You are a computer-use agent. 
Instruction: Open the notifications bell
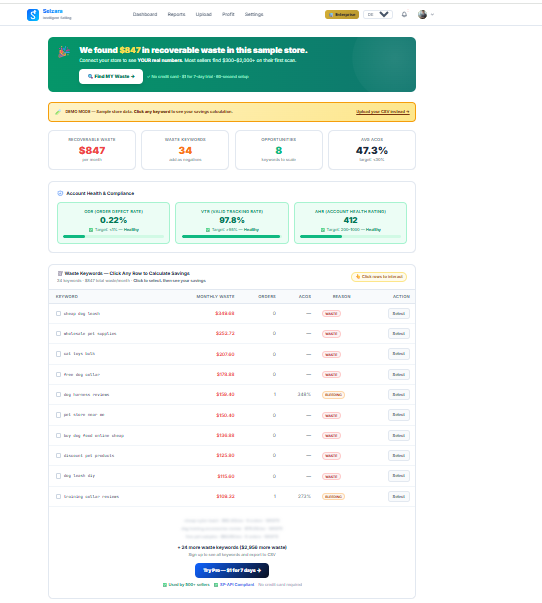click(x=404, y=15)
